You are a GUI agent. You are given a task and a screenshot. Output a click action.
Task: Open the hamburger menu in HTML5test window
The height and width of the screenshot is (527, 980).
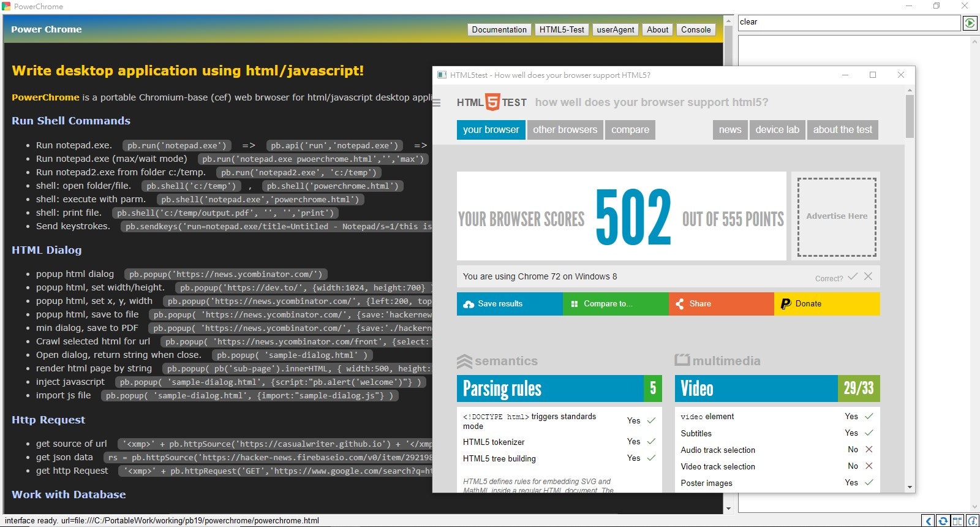436,102
